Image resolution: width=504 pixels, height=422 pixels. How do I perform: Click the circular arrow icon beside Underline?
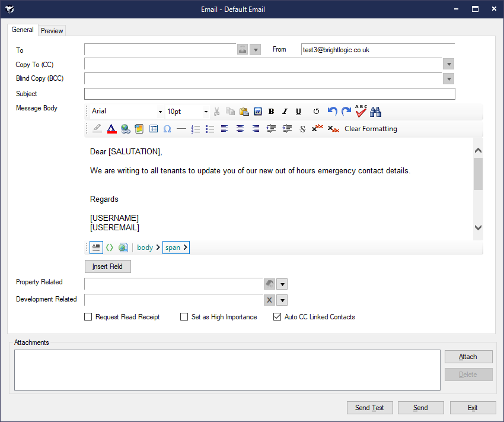pyautogui.click(x=316, y=112)
